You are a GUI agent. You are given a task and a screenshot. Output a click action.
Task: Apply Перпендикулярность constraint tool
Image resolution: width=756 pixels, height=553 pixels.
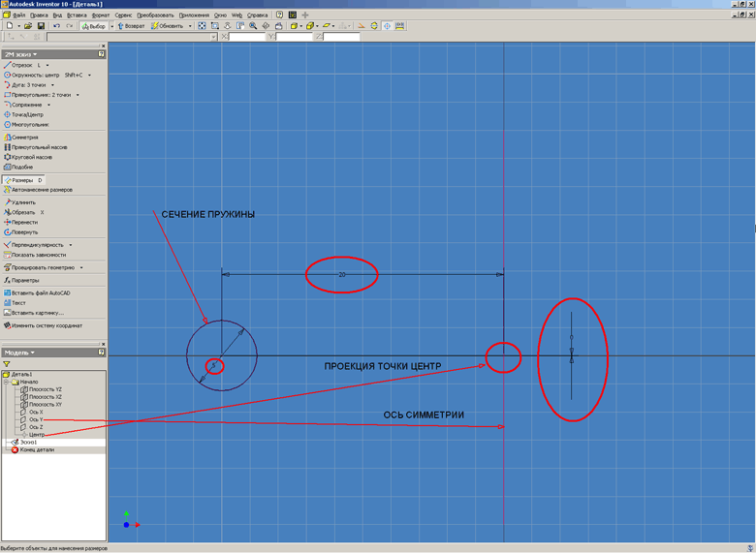tap(34, 245)
